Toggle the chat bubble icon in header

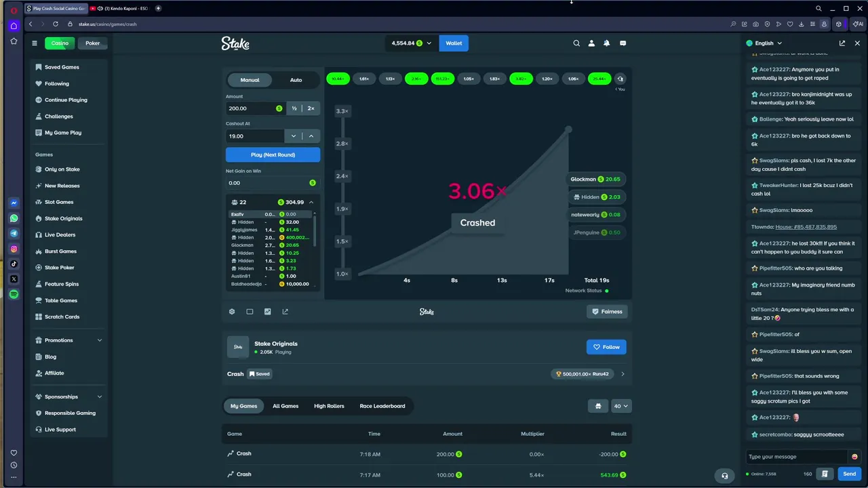[623, 43]
